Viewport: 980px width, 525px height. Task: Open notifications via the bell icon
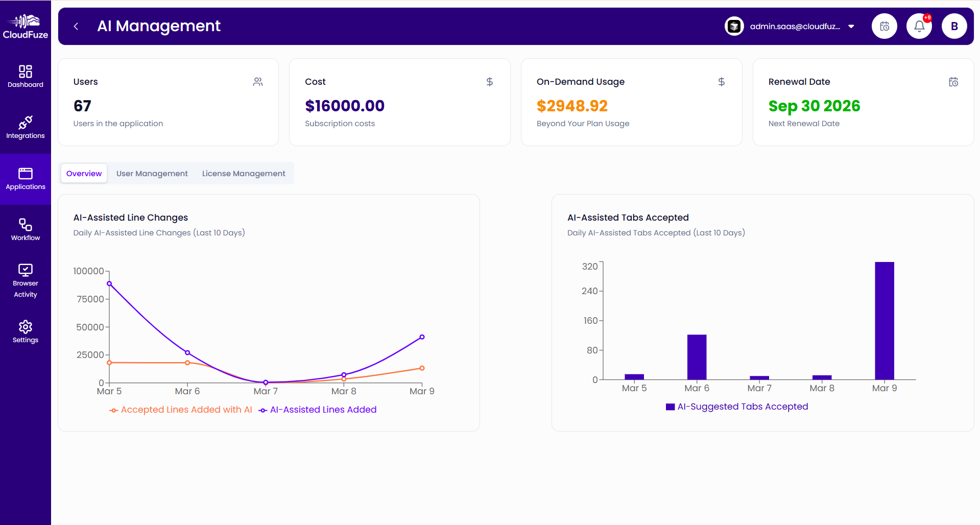pos(918,26)
